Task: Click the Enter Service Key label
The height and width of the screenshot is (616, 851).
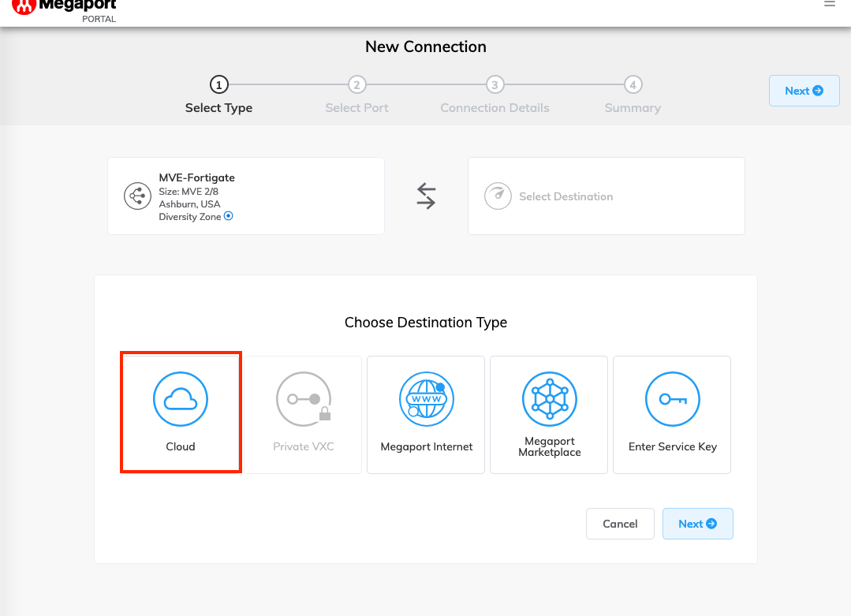Action: pyautogui.click(x=673, y=446)
